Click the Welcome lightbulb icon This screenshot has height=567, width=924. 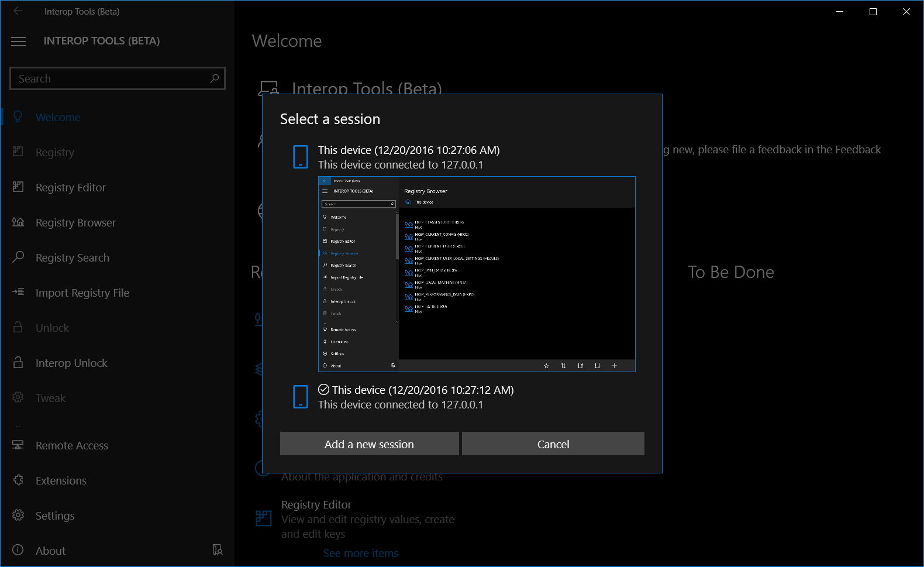(x=18, y=117)
